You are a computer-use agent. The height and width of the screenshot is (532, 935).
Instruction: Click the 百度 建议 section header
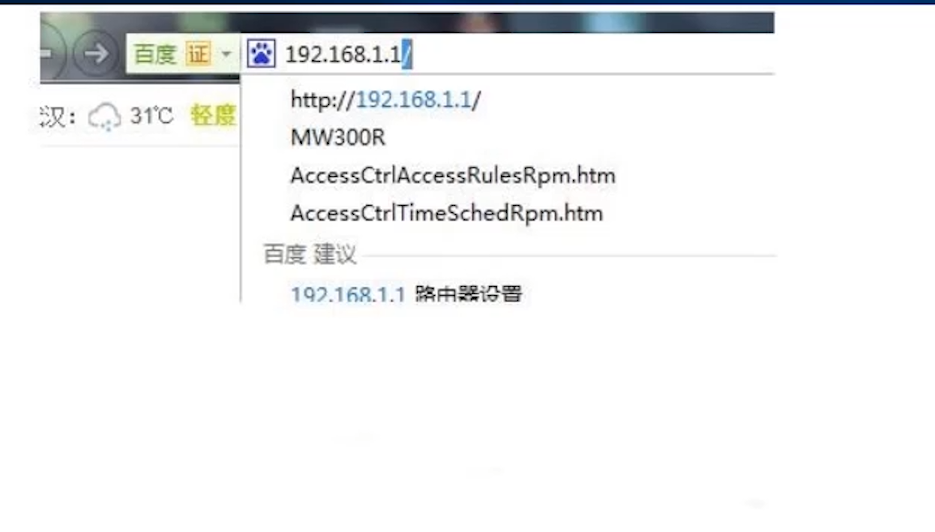pos(309,254)
